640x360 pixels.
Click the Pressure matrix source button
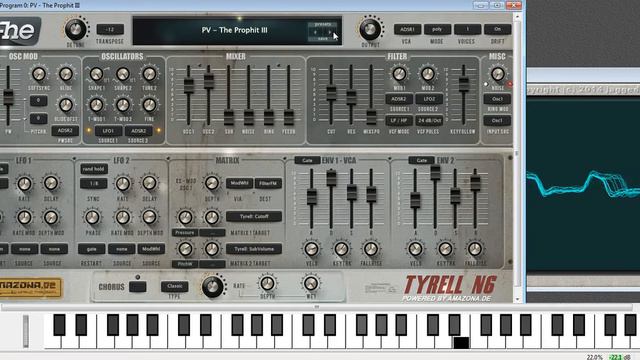[184, 233]
